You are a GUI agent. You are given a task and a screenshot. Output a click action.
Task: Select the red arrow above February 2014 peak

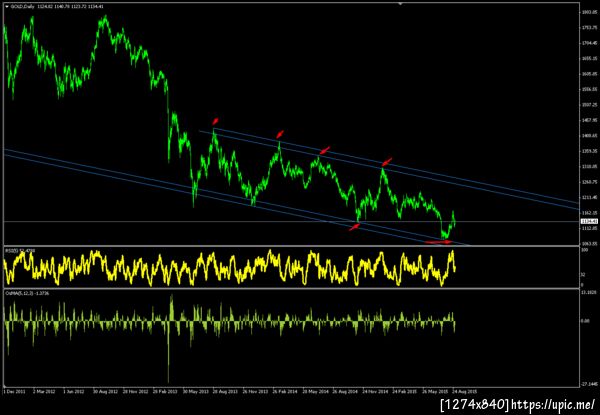(280, 134)
